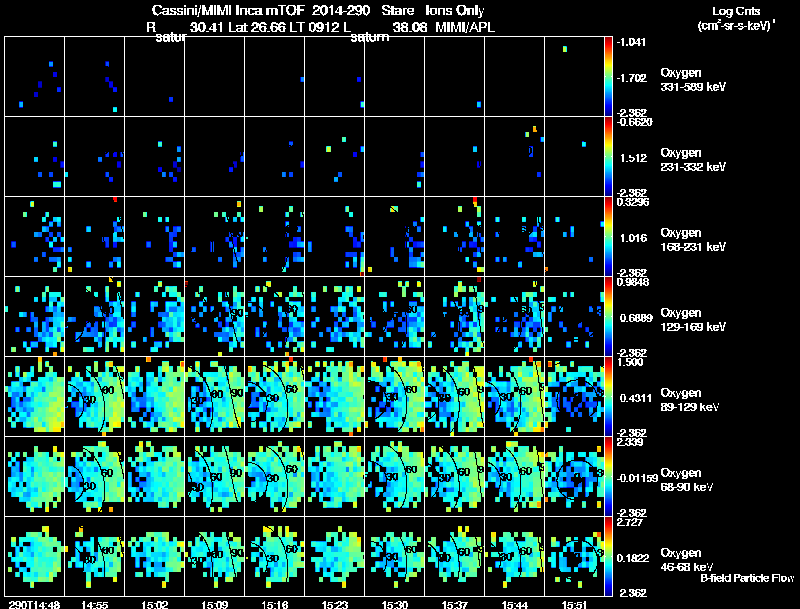800x609 pixels.
Task: Click the 'Oxygen 231-332 keV' row label
Action: pyautogui.click(x=693, y=160)
